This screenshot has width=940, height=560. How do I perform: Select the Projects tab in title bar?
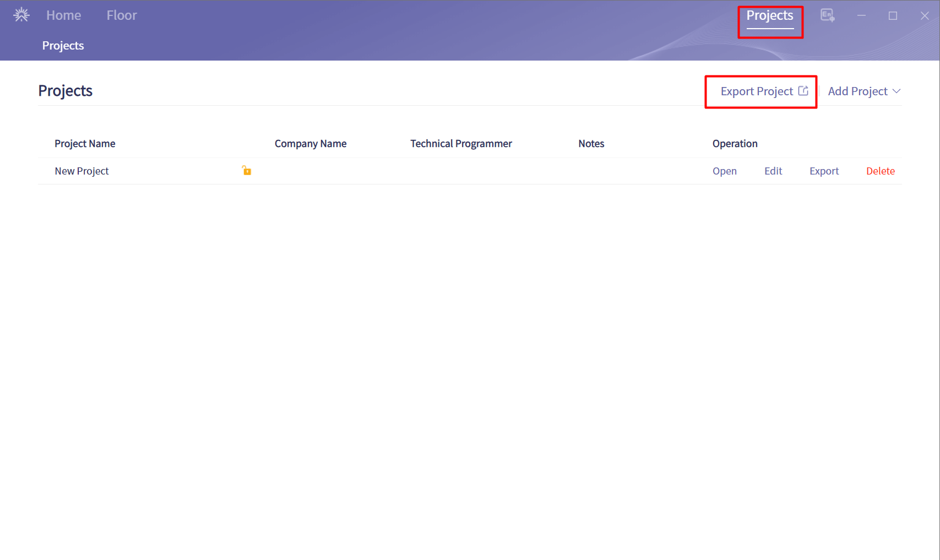[x=769, y=16]
